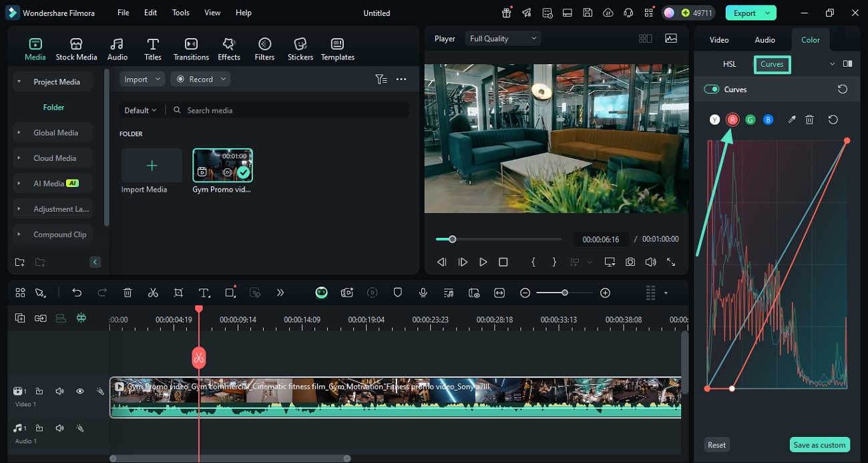Open the Full Quality dropdown
868x463 pixels.
[503, 39]
